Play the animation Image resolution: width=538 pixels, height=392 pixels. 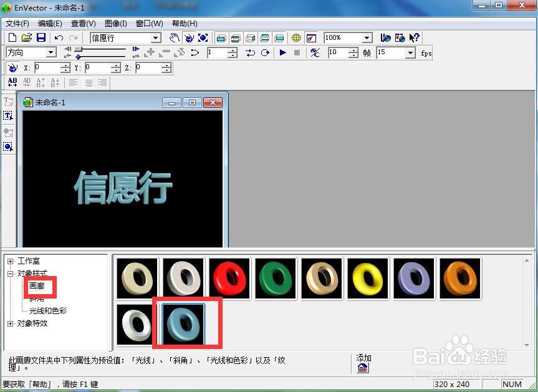(x=283, y=52)
